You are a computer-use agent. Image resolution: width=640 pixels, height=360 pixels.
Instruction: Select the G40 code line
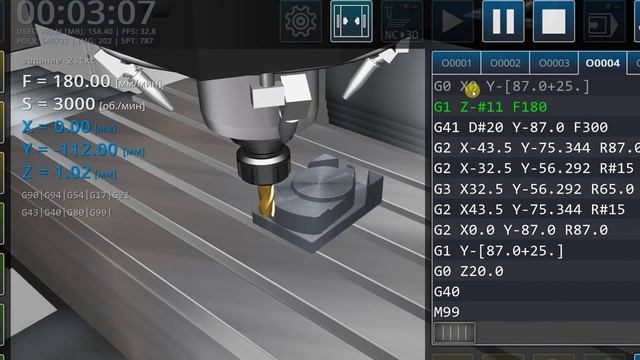click(536, 291)
